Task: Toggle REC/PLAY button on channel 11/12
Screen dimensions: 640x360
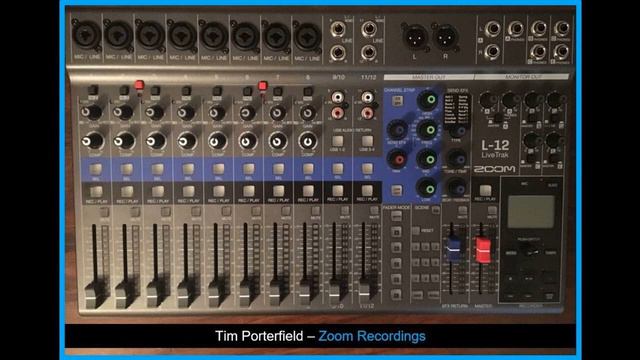Action: coord(367,190)
